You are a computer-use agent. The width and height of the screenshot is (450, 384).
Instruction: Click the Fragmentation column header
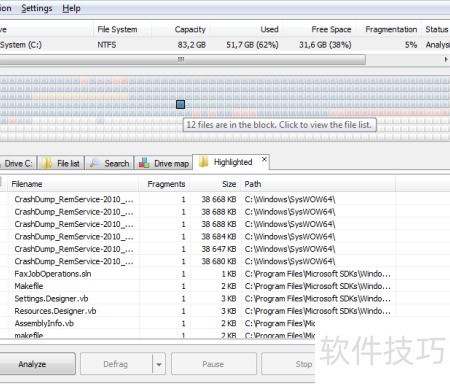coord(391,29)
